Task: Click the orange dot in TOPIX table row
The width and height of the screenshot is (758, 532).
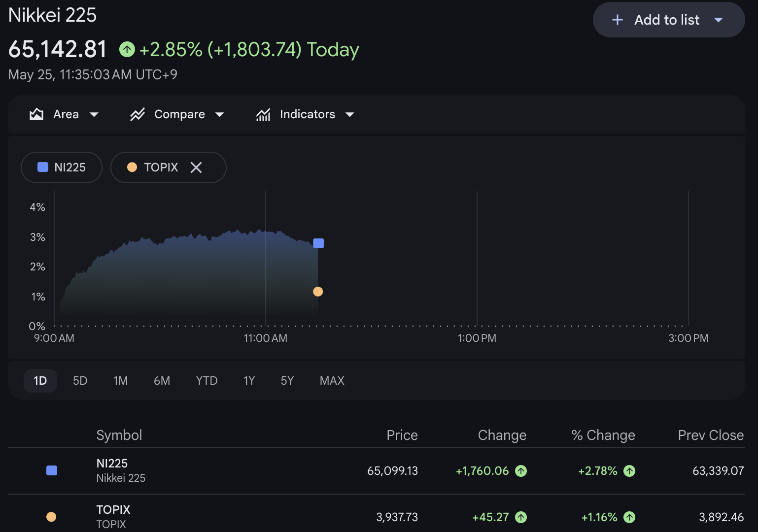Action: click(x=51, y=517)
